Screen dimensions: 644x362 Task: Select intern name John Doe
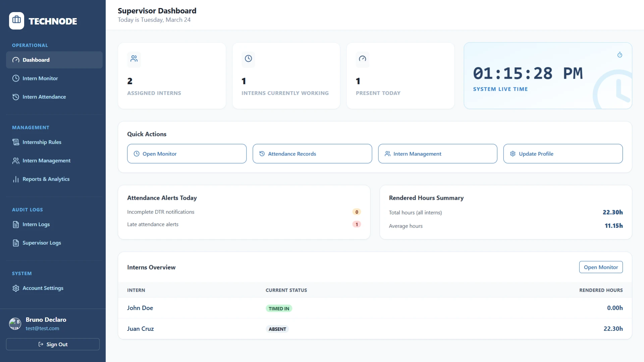[x=140, y=308]
